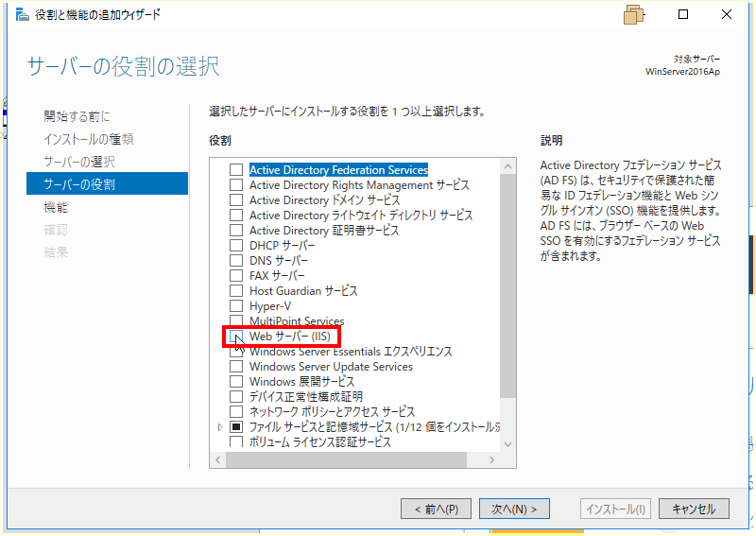Select Windows Server Essentials エクスペリエンス row text
This screenshot has height=536, width=756.
(x=351, y=352)
